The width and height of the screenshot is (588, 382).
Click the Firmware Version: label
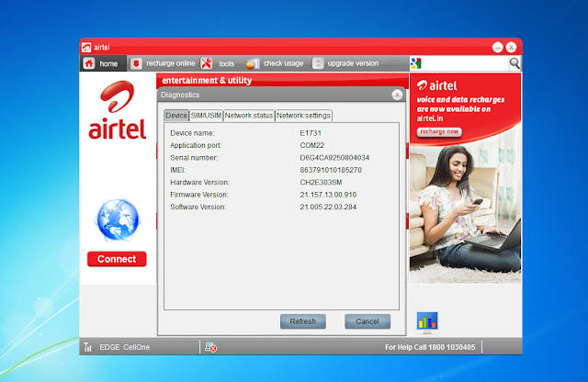tap(199, 195)
